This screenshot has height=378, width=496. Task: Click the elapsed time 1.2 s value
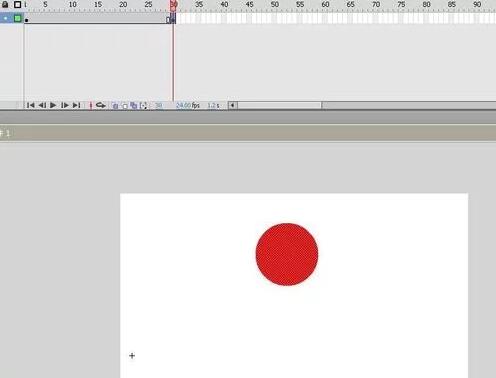click(x=213, y=105)
